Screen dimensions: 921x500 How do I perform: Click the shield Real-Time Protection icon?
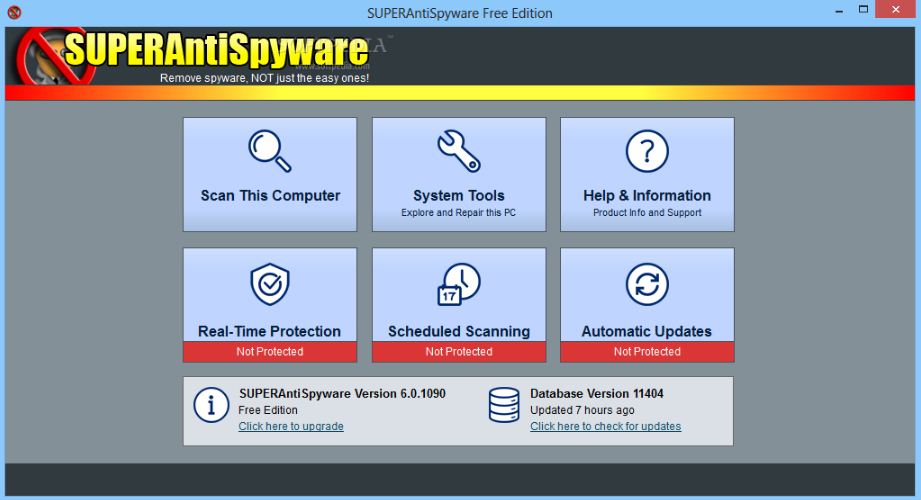[270, 284]
